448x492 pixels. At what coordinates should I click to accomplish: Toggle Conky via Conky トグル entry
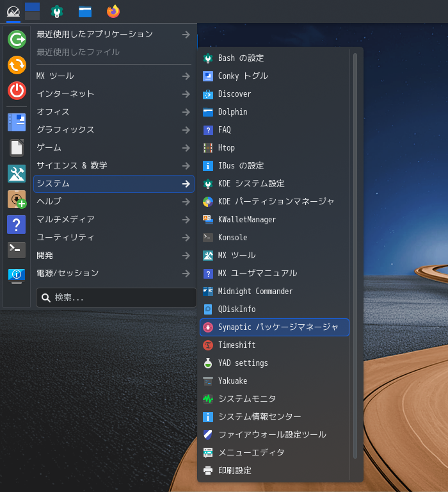[275, 76]
